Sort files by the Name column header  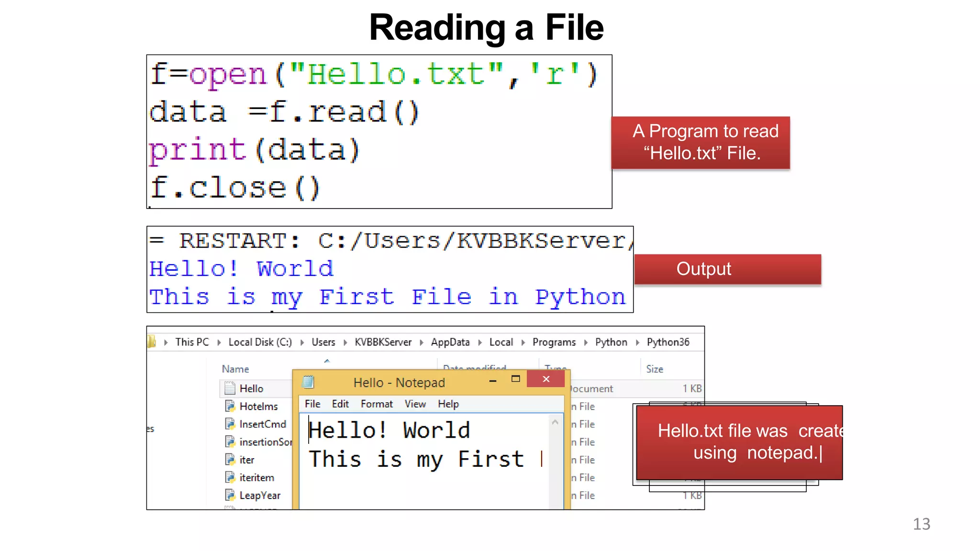(235, 369)
